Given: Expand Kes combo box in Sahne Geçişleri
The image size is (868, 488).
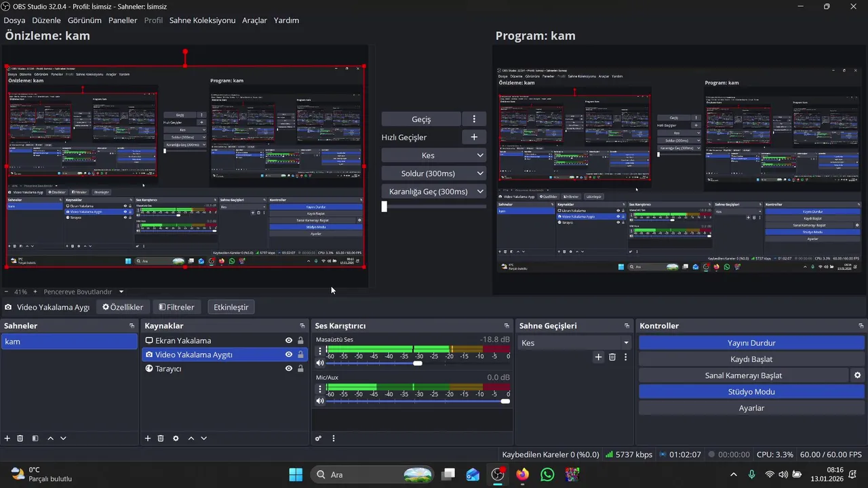Looking at the screenshot, I should [574, 343].
